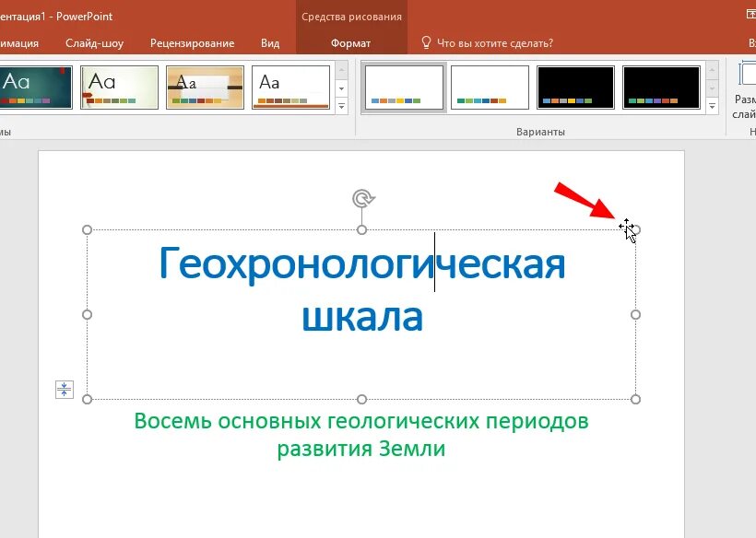The height and width of the screenshot is (538, 756).
Task: Click the top-middle resize handle of title box
Action: (361, 229)
